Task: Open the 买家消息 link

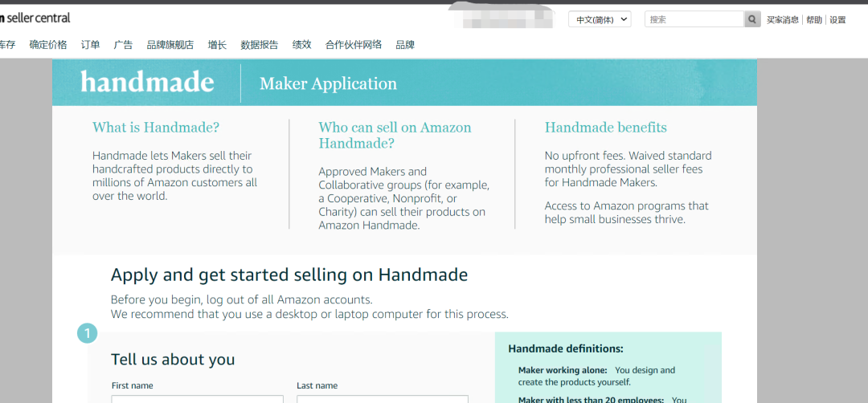Action: (x=782, y=20)
